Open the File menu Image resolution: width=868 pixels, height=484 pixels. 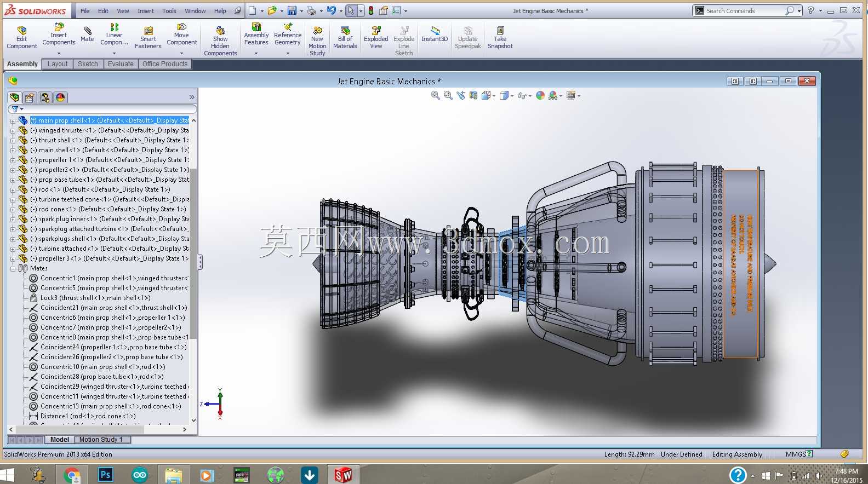pos(85,11)
